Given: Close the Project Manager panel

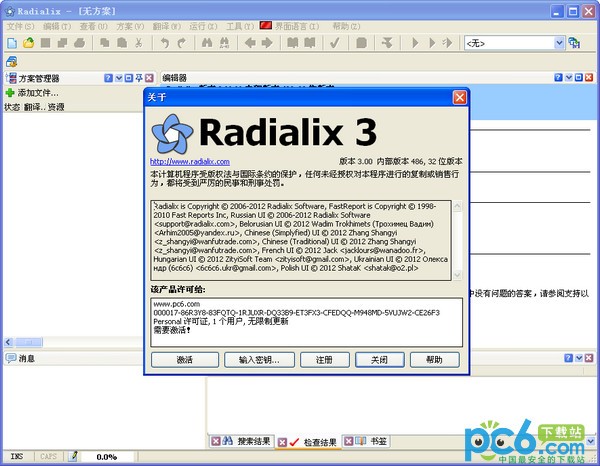Looking at the screenshot, I should pyautogui.click(x=149, y=78).
